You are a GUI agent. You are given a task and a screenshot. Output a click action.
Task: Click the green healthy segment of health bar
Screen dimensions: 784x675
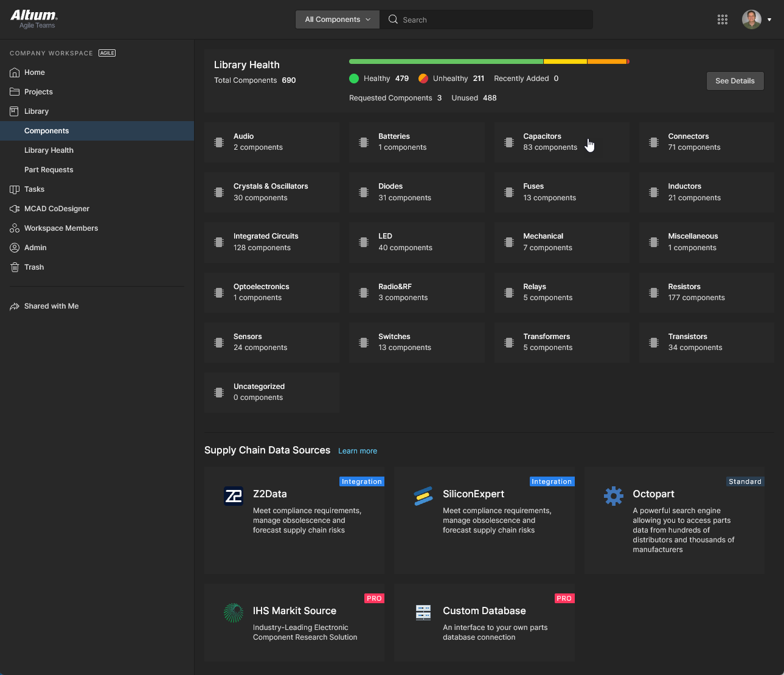click(446, 61)
